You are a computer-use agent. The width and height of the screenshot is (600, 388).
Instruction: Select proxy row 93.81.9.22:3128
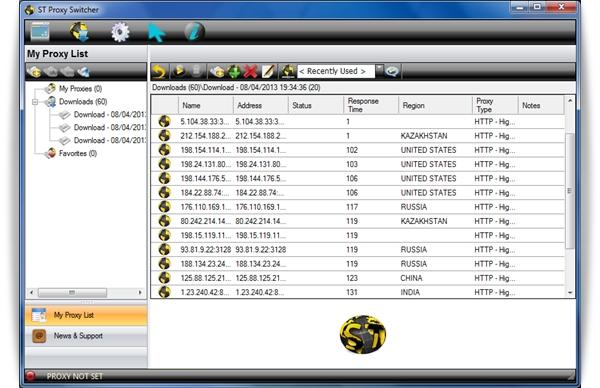pyautogui.click(x=358, y=249)
